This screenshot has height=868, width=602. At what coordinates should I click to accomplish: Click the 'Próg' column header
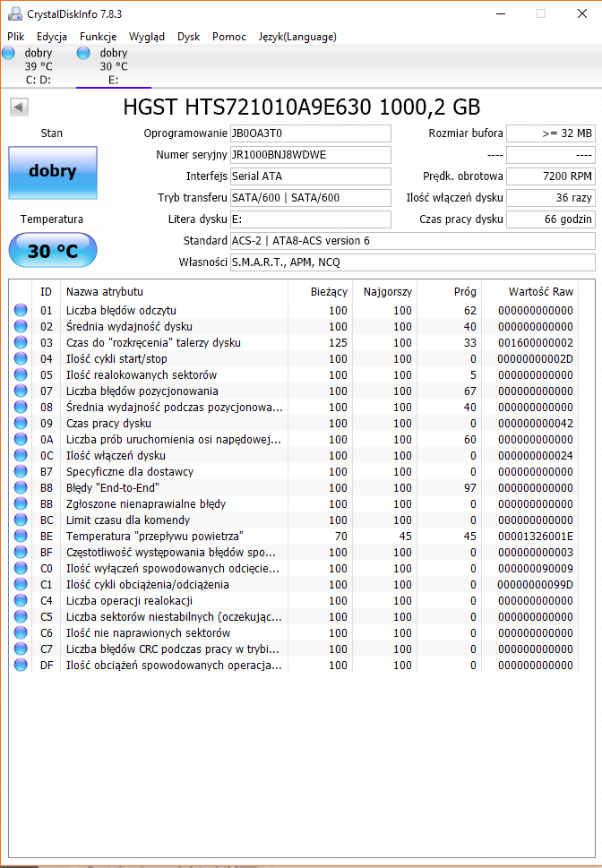449,292
